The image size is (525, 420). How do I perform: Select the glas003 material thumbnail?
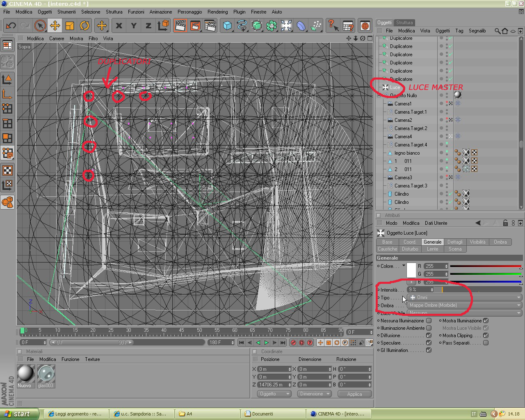tap(46, 373)
